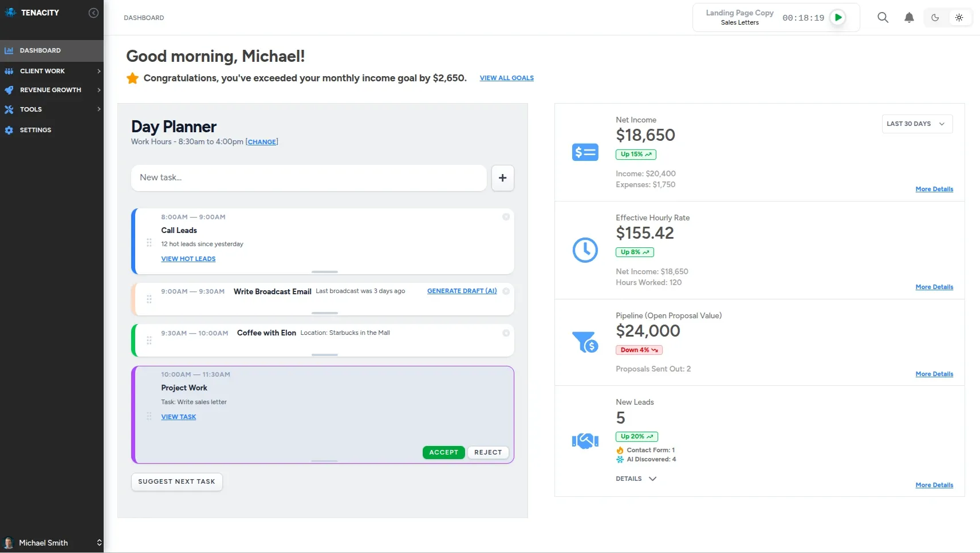Click the New task input field
The width and height of the screenshot is (980, 553).
pyautogui.click(x=309, y=178)
